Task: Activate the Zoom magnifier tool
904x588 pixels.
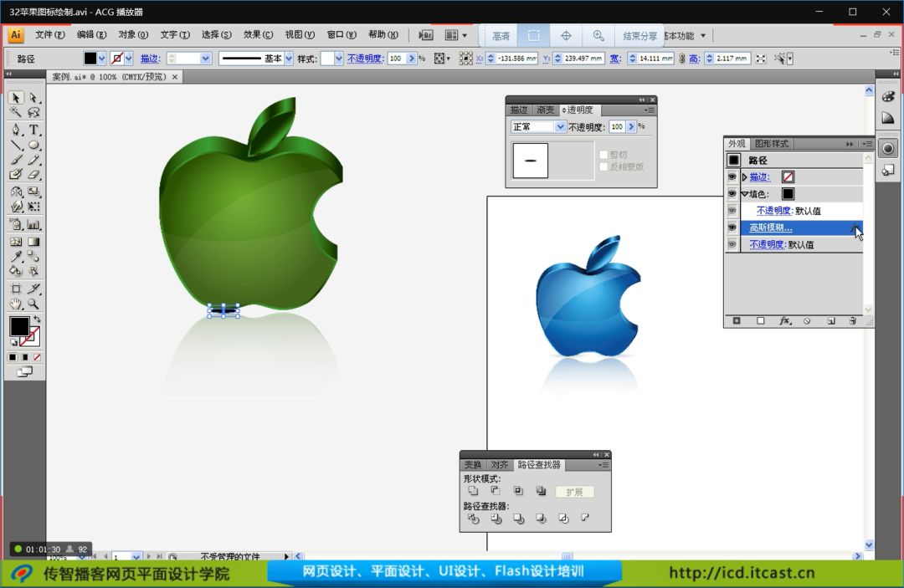Action: pos(34,304)
